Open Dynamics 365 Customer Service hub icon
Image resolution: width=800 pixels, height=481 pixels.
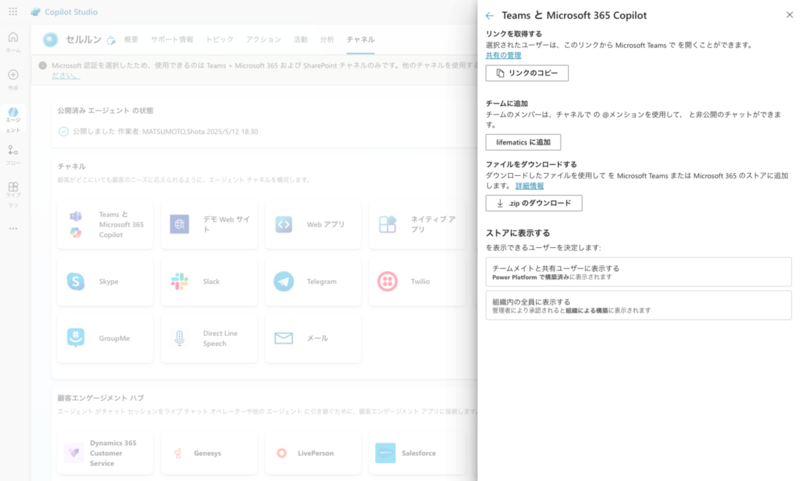pyautogui.click(x=74, y=452)
